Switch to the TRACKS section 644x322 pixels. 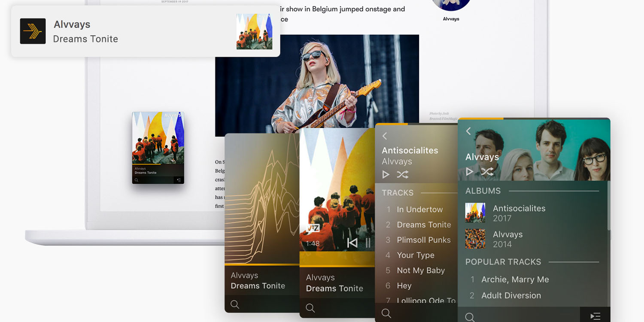click(397, 193)
